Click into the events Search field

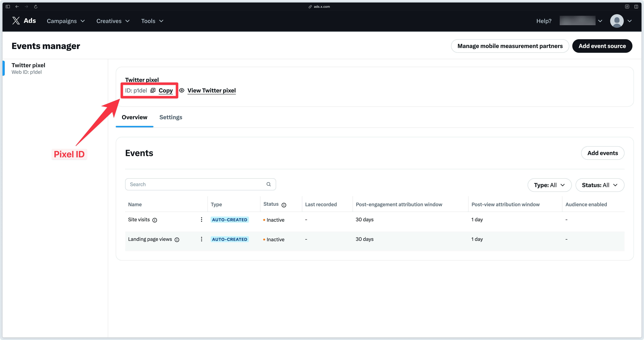200,184
